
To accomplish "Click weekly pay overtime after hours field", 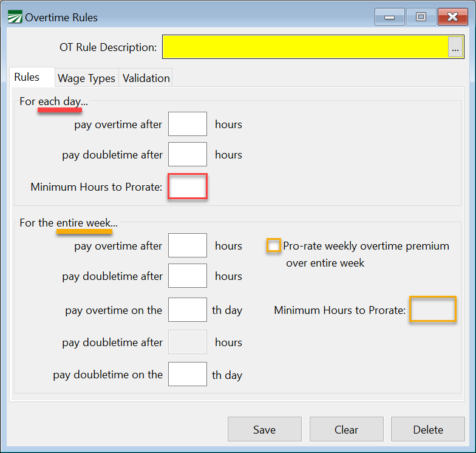I will pos(188,246).
